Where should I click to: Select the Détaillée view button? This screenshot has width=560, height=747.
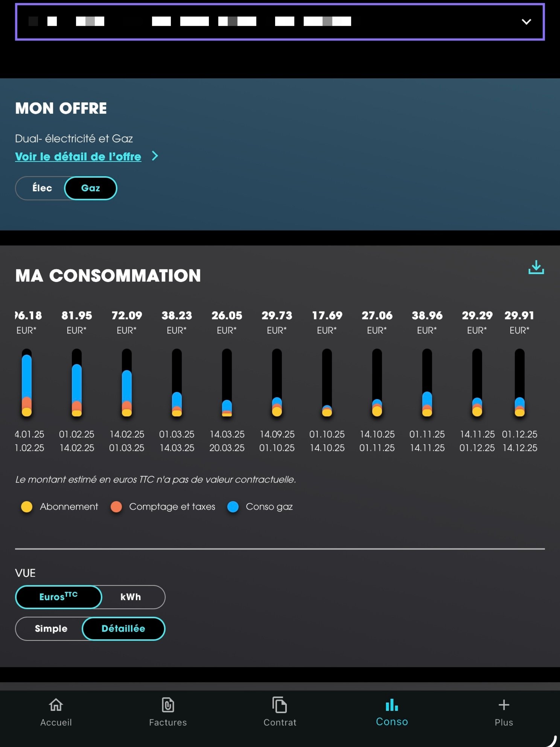[x=123, y=628]
